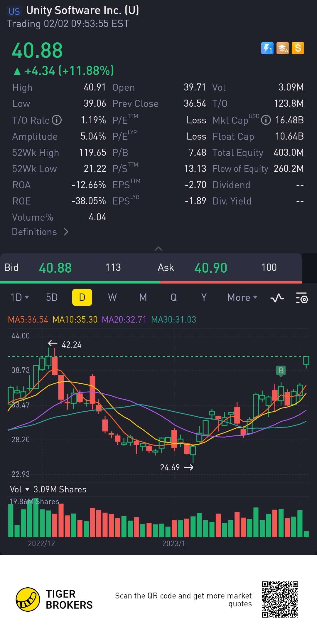Viewport: 317px width, 644px height.
Task: Switch to 5D chart tab
Action: [52, 297]
